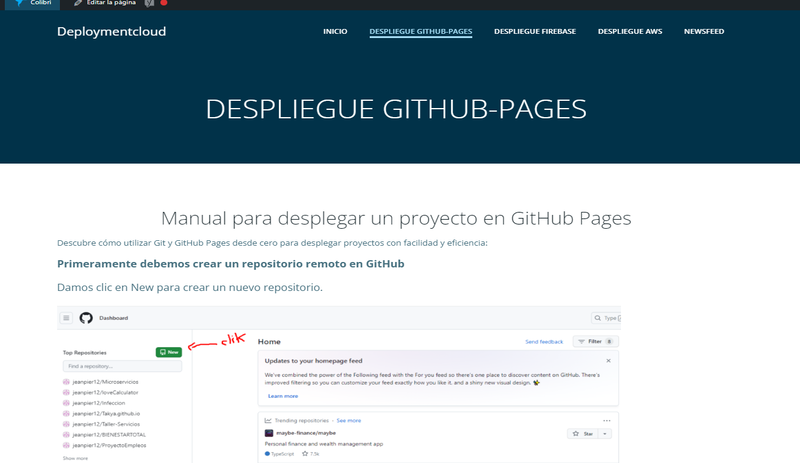Click the 'Updates to your homepage feed' title
The width and height of the screenshot is (800, 463).
(x=313, y=360)
